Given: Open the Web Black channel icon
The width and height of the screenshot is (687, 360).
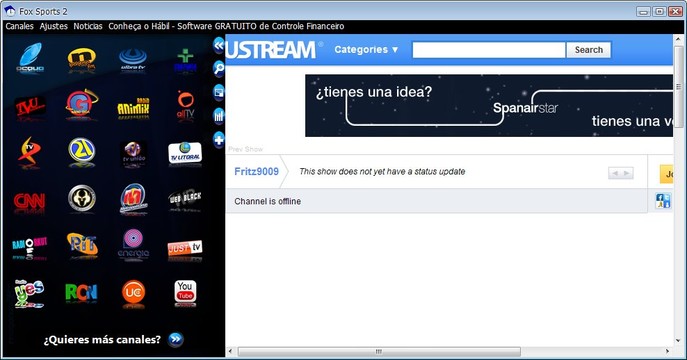Looking at the screenshot, I should coord(185,199).
